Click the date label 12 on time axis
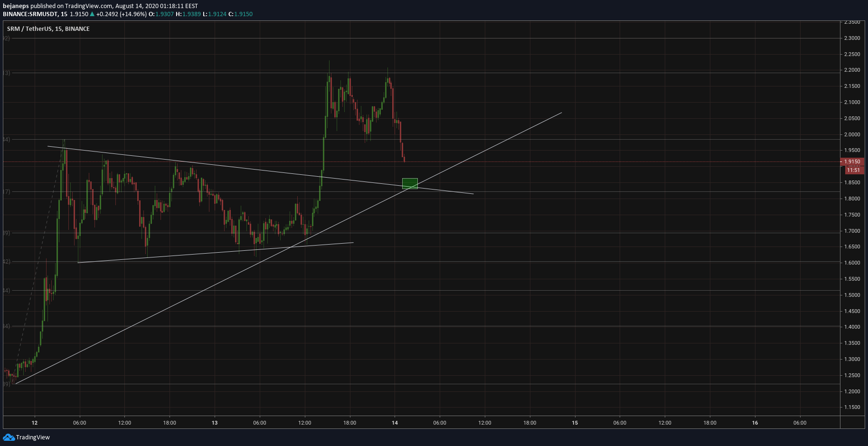This screenshot has height=446, width=868. (35, 423)
